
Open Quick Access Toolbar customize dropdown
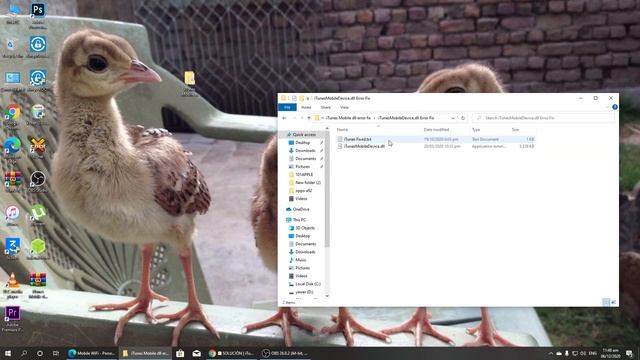tap(307, 98)
